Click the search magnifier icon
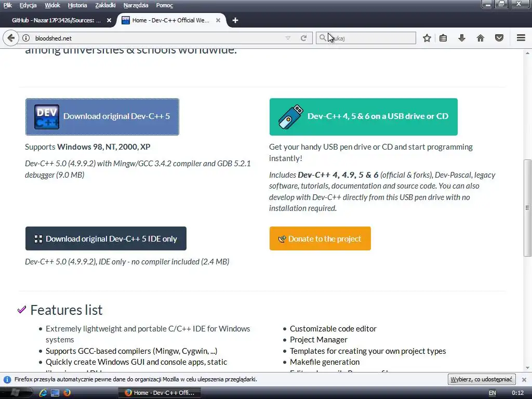Image resolution: width=532 pixels, height=399 pixels. [323, 37]
